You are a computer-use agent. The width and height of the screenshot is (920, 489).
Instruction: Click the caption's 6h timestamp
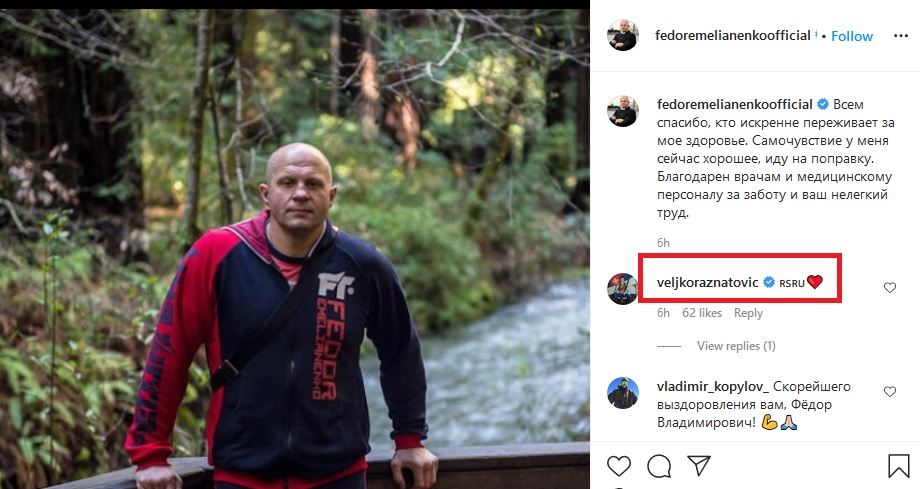[663, 243]
